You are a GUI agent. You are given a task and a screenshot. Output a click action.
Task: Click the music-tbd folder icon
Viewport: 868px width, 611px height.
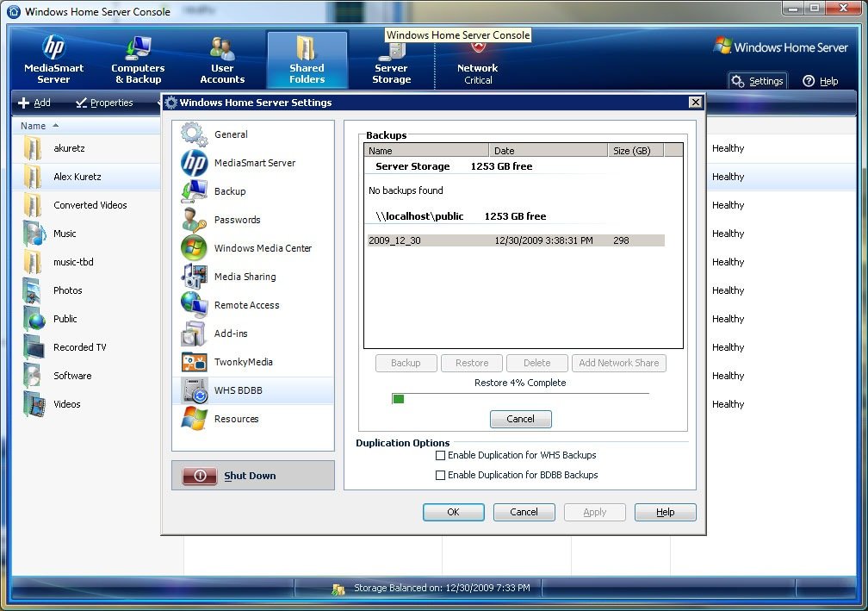pyautogui.click(x=33, y=262)
